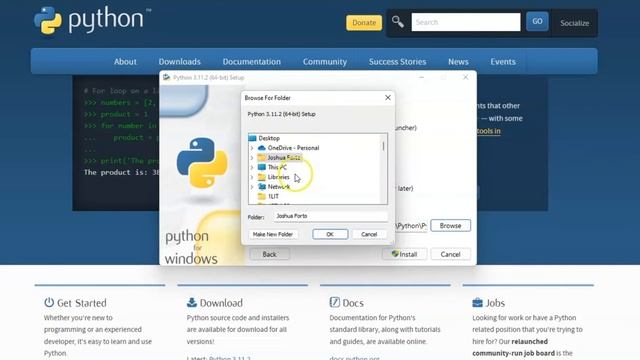
Task: Click the website Search field
Action: [466, 22]
